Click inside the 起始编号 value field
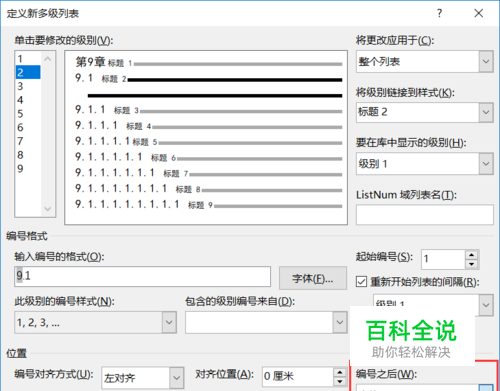Viewport: 500px width, 391px height. click(x=443, y=259)
